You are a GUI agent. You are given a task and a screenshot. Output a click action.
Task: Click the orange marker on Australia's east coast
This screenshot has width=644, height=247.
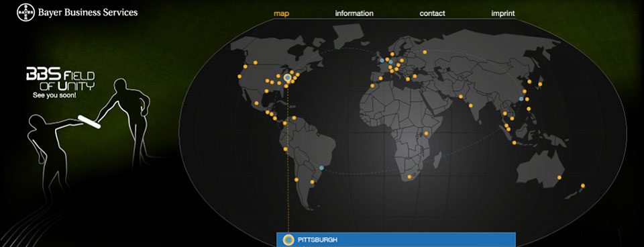tap(559, 178)
